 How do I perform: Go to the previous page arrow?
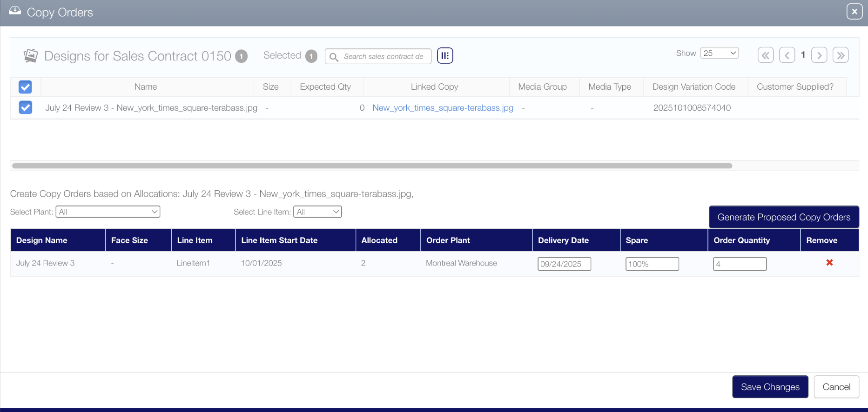click(x=787, y=55)
